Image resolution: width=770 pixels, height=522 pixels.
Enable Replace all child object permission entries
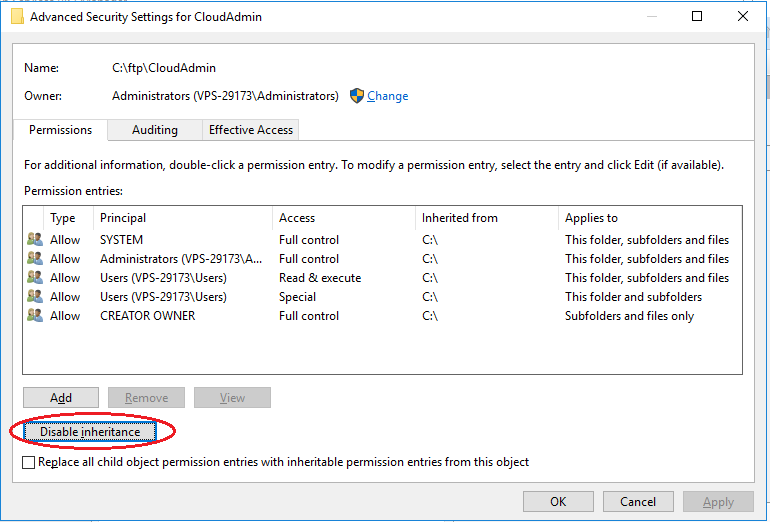28,463
